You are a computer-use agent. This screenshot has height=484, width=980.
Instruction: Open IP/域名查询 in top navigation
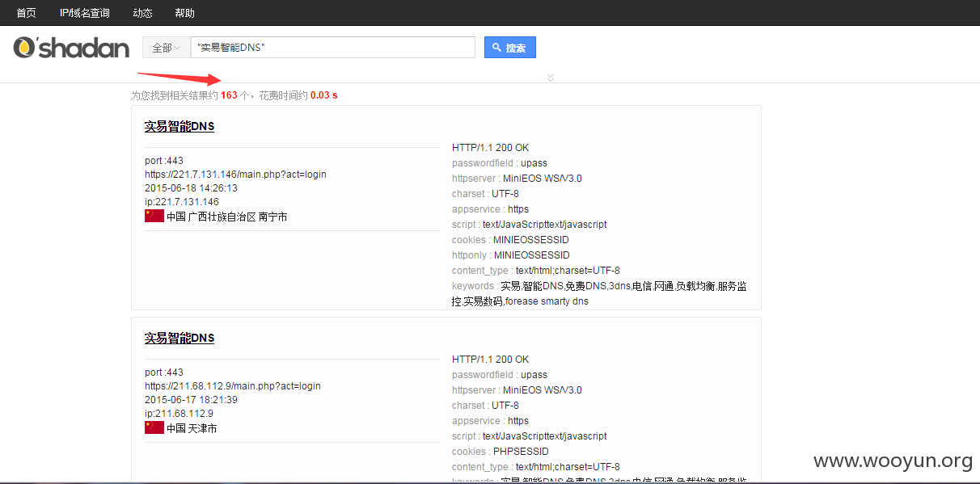tap(84, 13)
